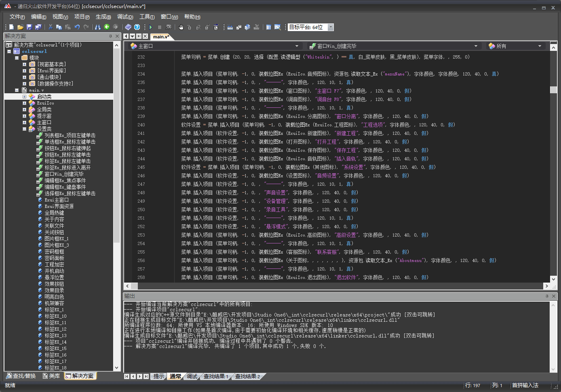561x392 pixels.
Task: Close the solution explorer panel
Action: [117, 36]
